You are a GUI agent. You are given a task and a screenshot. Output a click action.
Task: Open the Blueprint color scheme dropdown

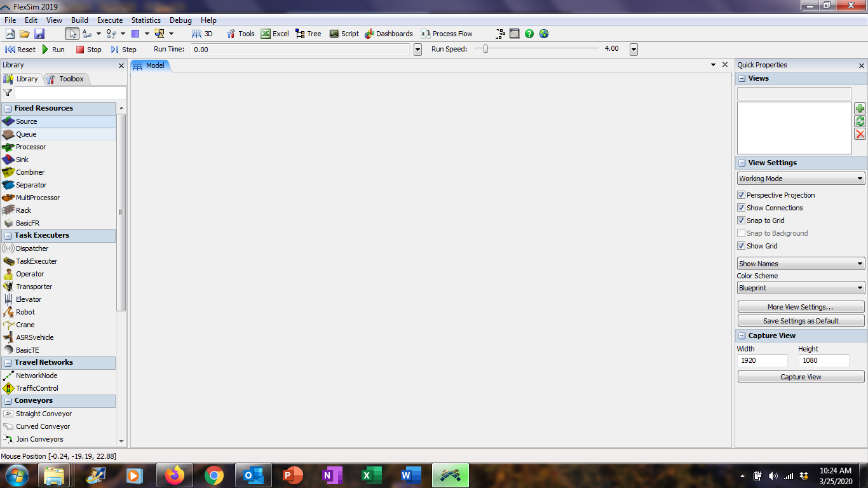801,288
